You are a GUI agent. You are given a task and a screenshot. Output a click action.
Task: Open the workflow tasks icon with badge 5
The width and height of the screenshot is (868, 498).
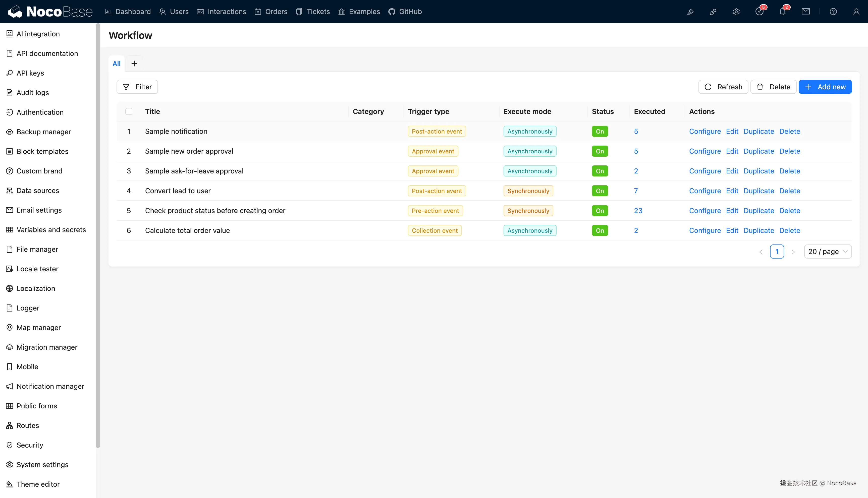tap(759, 12)
